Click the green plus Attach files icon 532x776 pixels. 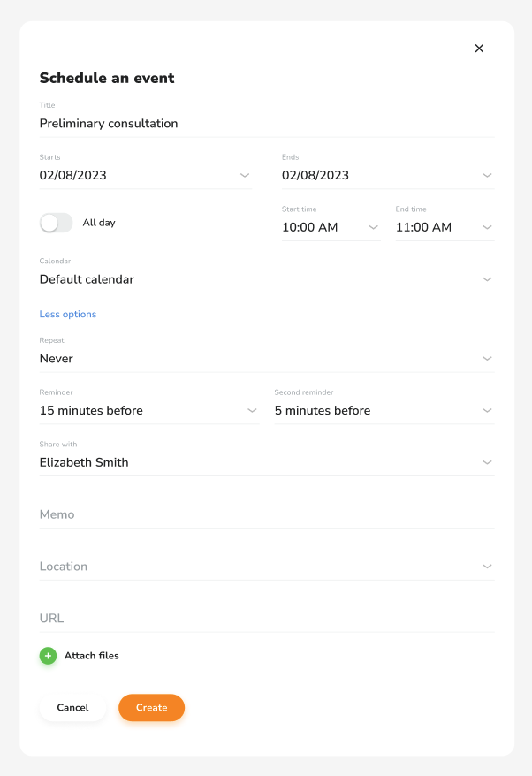click(48, 656)
